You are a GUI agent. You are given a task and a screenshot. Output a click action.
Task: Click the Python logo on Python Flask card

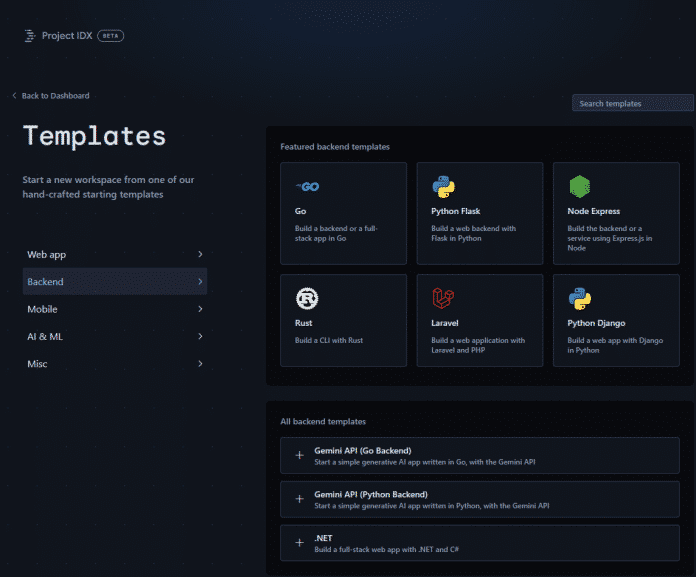tap(443, 187)
